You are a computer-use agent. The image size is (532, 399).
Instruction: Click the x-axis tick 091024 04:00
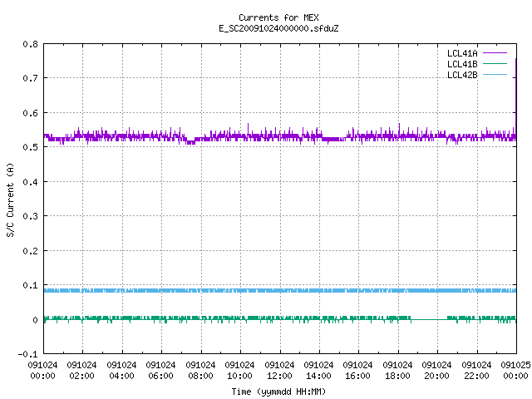click(x=121, y=370)
